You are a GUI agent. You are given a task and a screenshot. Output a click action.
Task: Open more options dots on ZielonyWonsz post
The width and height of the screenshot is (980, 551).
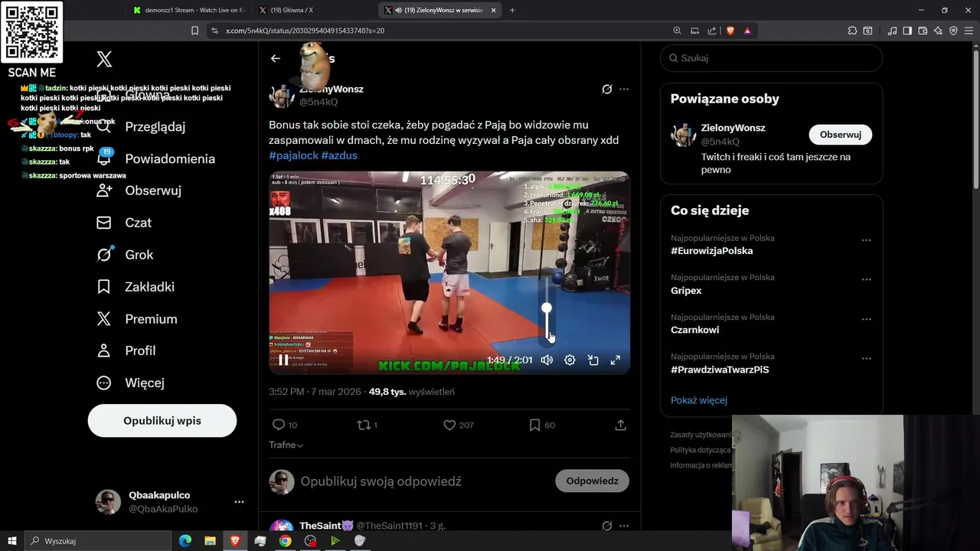pyautogui.click(x=624, y=90)
